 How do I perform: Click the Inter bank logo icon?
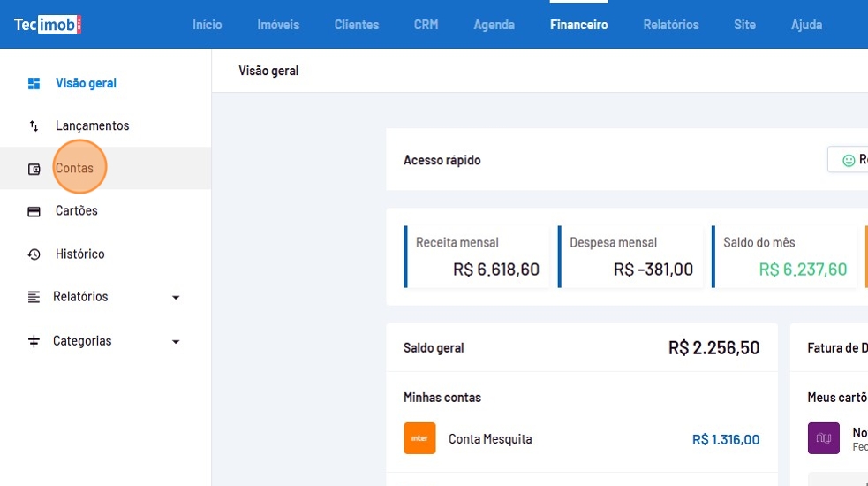click(419, 438)
